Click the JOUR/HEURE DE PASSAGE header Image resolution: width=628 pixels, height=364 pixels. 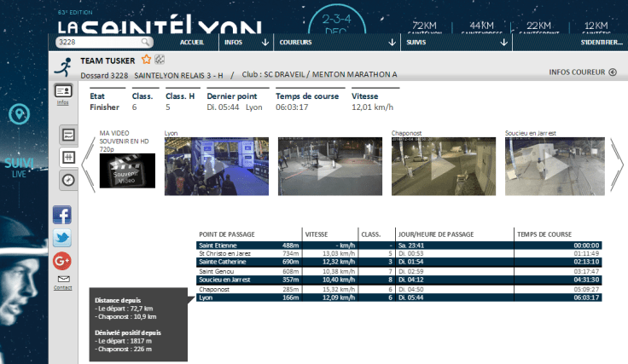coord(436,234)
